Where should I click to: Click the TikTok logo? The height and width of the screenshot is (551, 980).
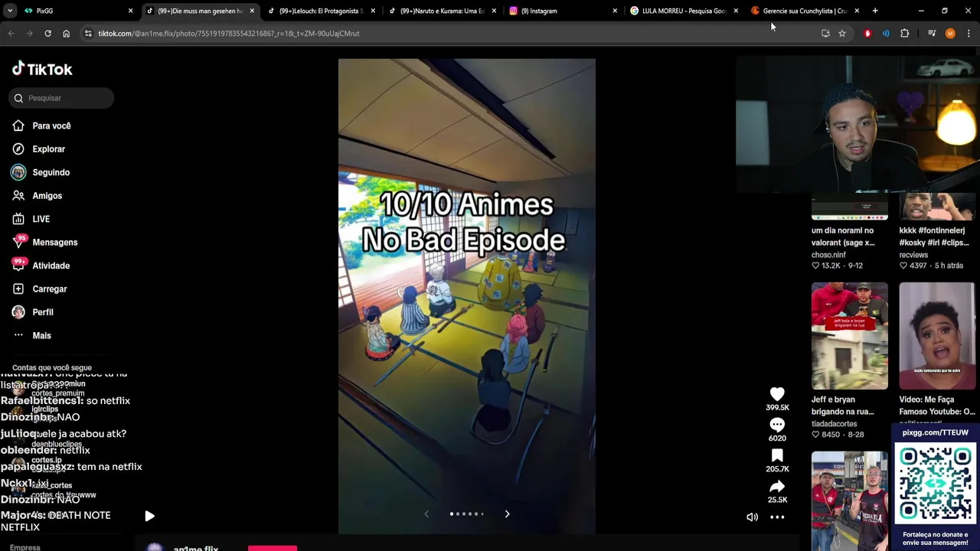(42, 69)
